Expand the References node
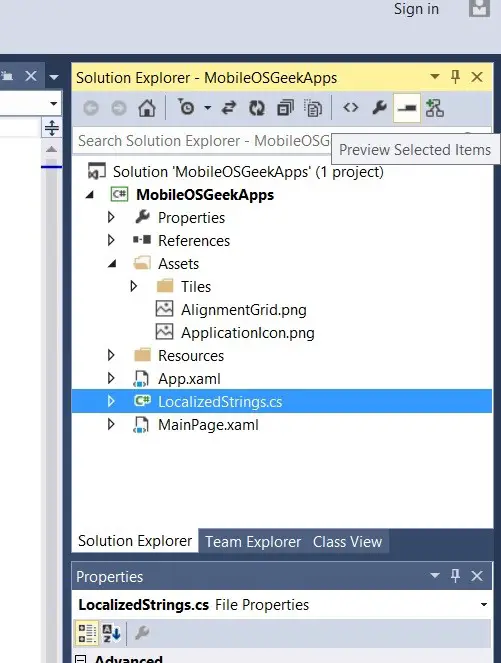 [111, 240]
